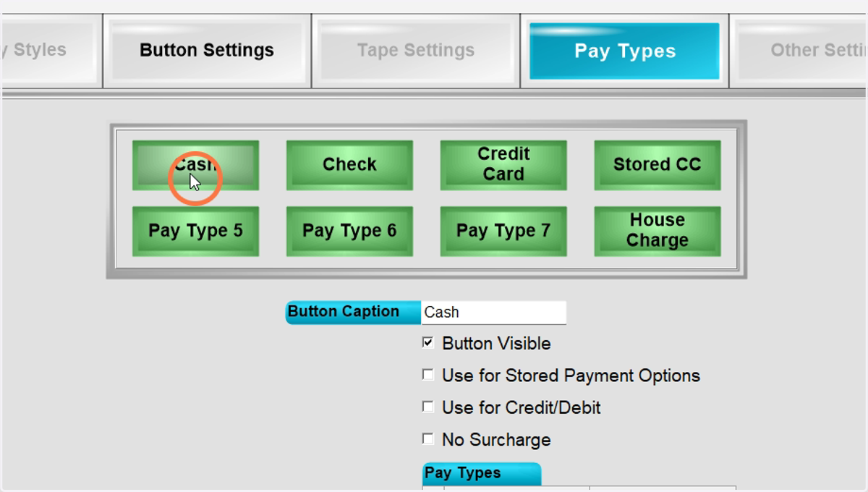Select the Cash pay type button
This screenshot has width=868, height=492.
tap(195, 165)
